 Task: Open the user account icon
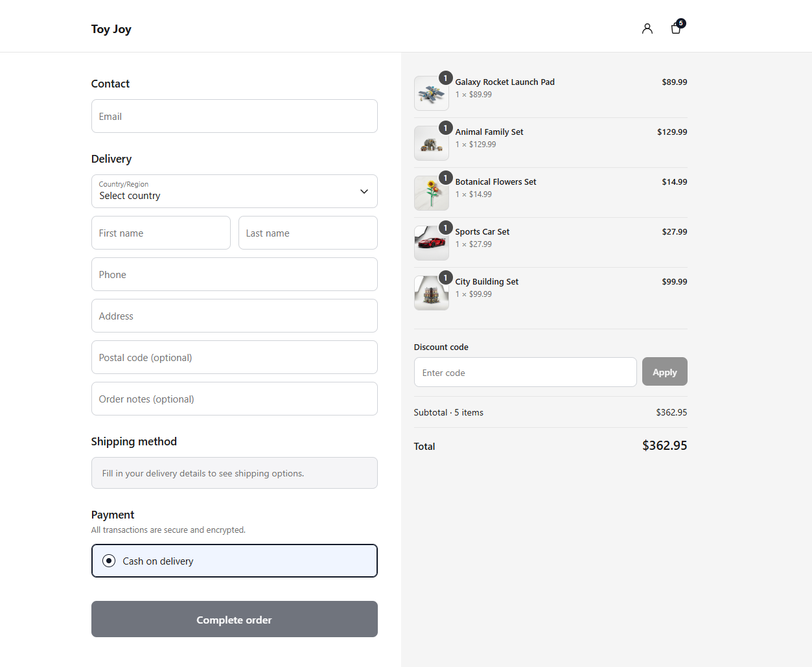coord(647,29)
